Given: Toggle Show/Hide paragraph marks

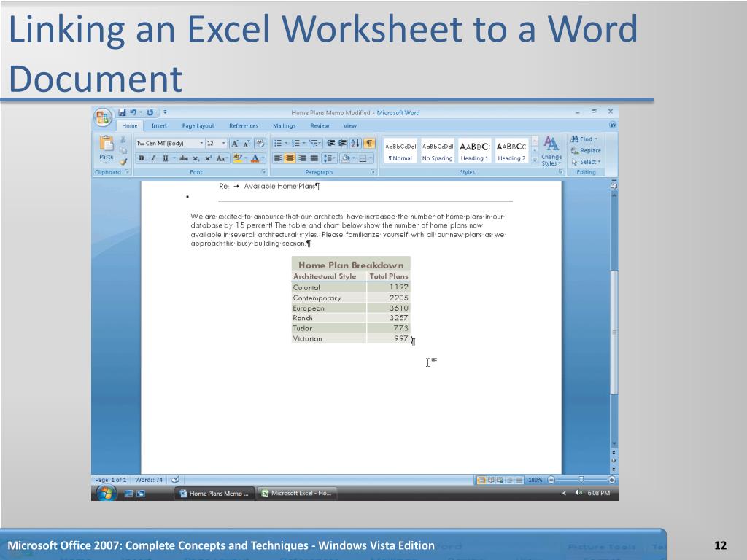Looking at the screenshot, I should click(368, 144).
